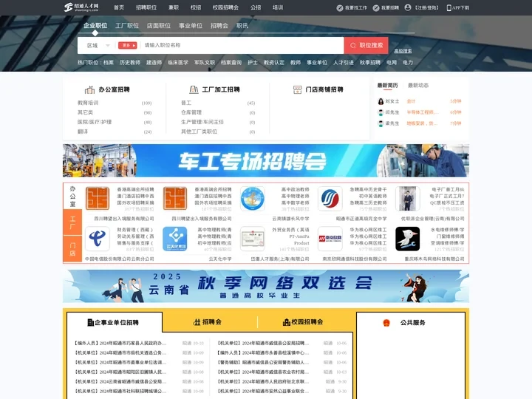Open 招聘职位 in top navigation

point(146,7)
